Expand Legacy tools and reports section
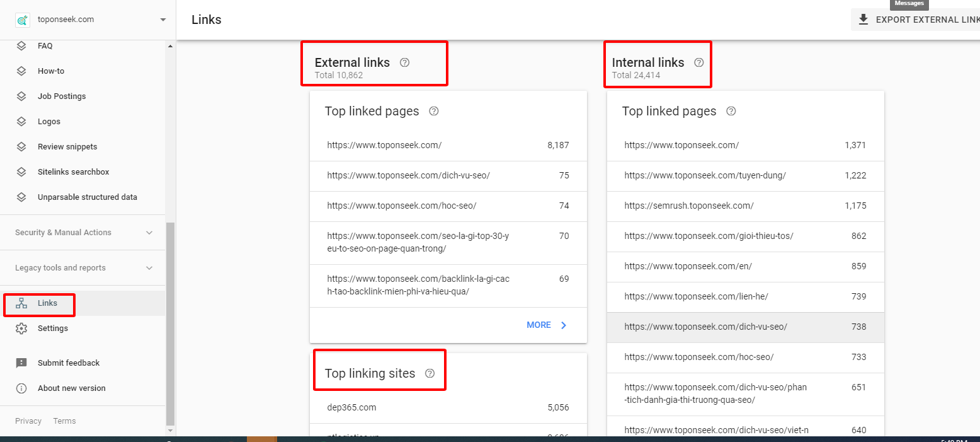This screenshot has height=442, width=980. click(149, 268)
